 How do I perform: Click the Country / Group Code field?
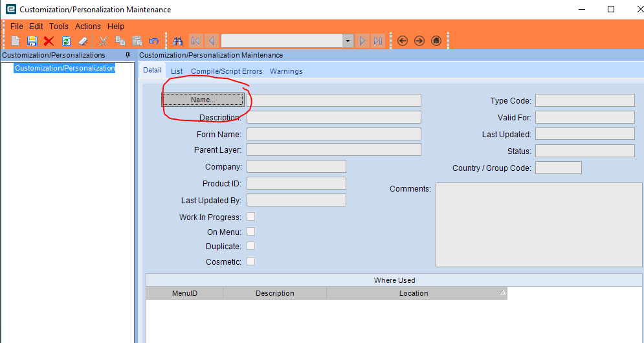[559, 168]
